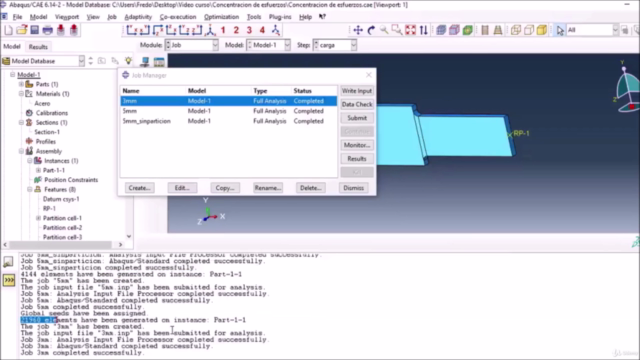The height and width of the screenshot is (360, 640).
Task: Select the Calibrations tree item
Action: tap(51, 113)
